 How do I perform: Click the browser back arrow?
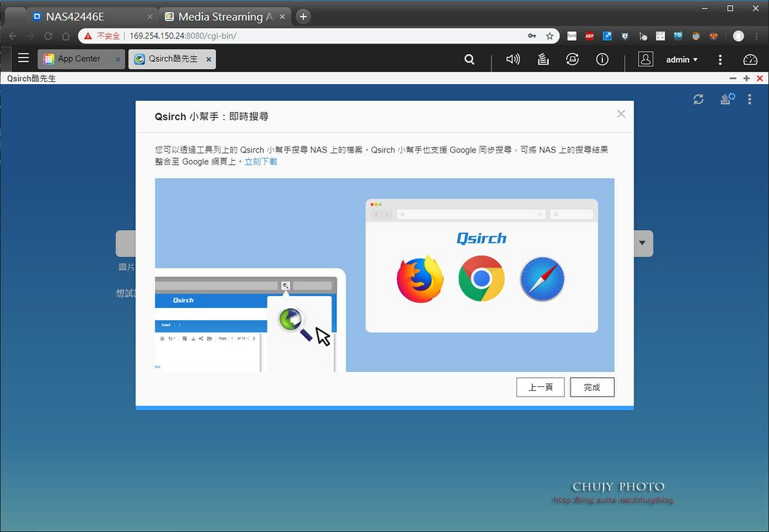point(13,36)
